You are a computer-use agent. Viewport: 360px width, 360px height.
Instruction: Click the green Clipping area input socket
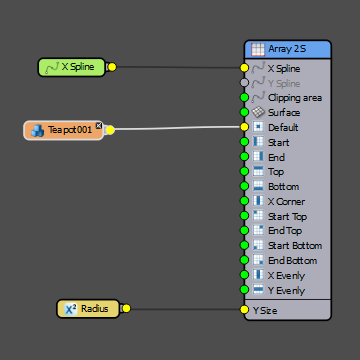pos(245,97)
